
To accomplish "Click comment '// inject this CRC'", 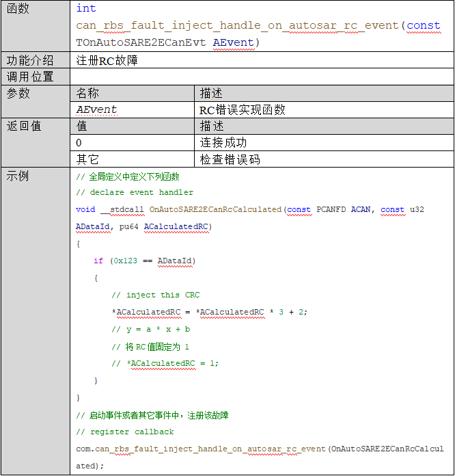I will 156,295.
